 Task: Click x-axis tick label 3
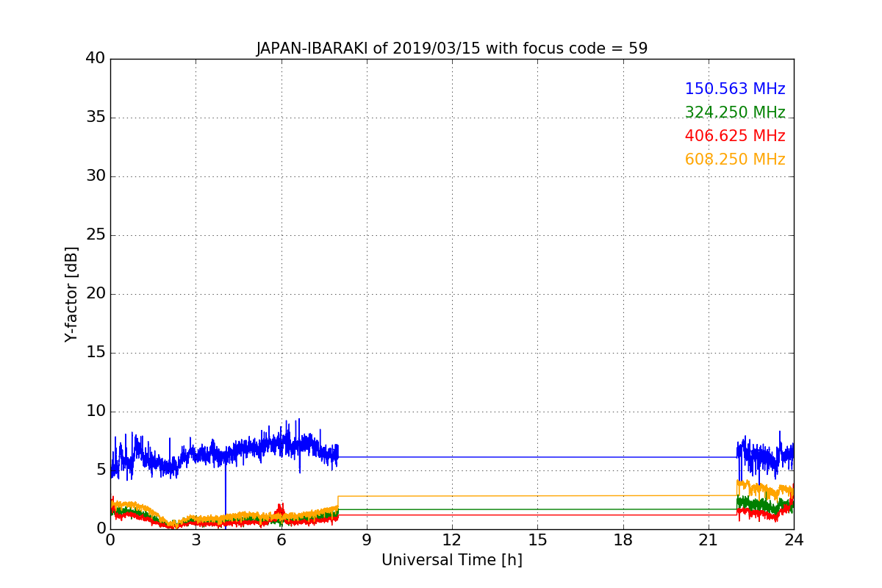coord(196,540)
